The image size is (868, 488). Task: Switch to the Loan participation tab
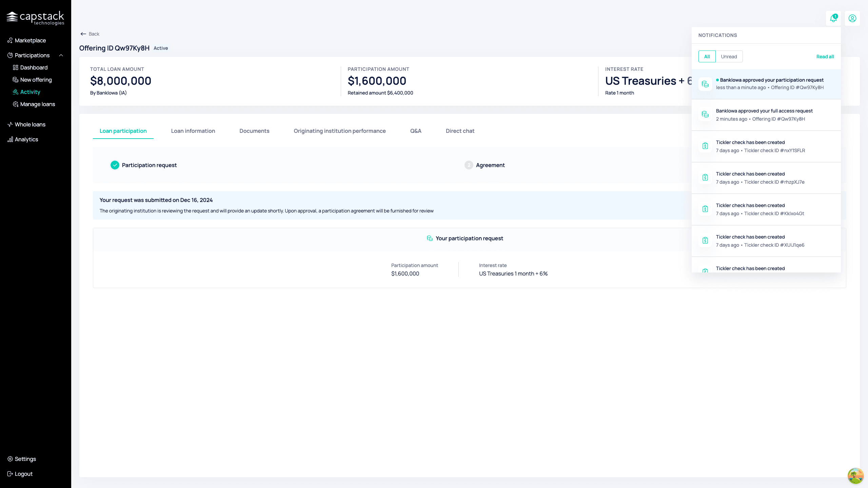point(123,131)
